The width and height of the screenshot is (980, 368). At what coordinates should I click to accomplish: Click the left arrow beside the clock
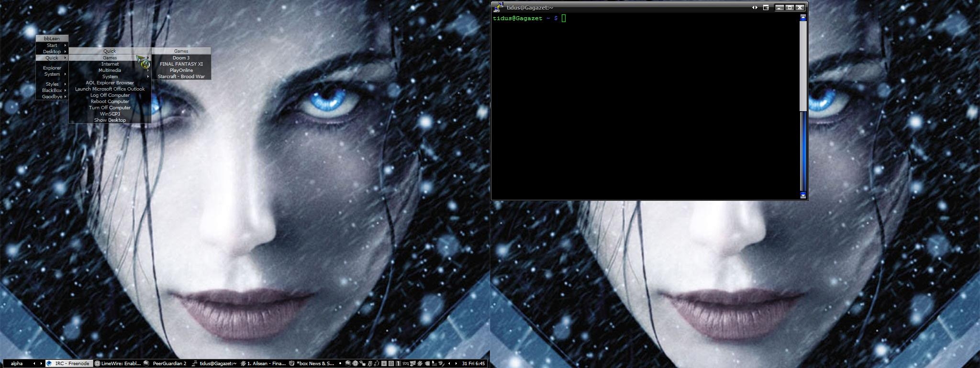449,364
